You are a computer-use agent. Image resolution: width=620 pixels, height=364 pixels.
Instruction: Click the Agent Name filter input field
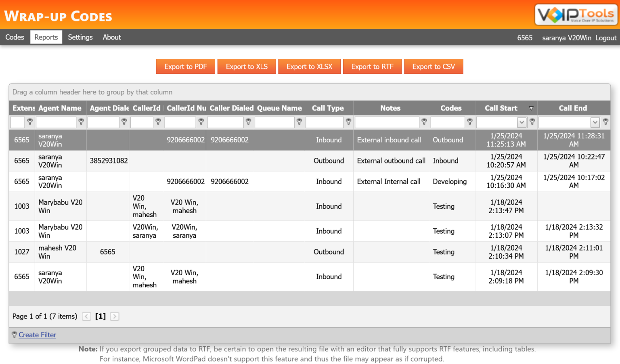coord(56,122)
